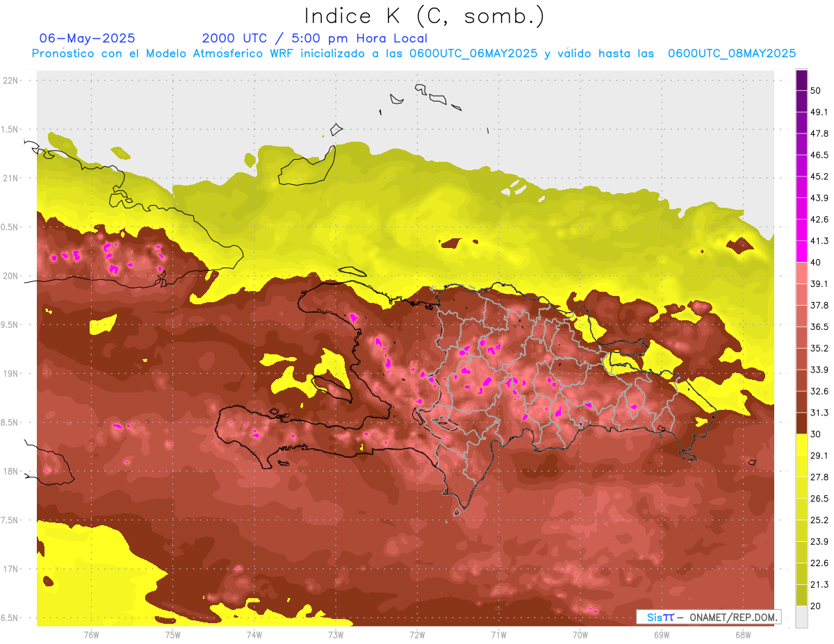Screen dimensions: 834x644
Task: Click the colorbar value "50"
Action: (x=816, y=90)
